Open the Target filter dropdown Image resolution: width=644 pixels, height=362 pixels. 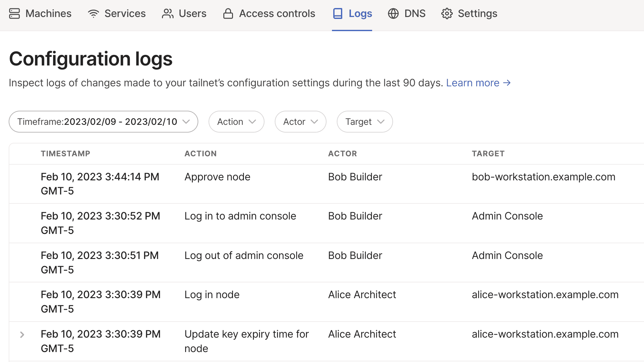click(364, 122)
